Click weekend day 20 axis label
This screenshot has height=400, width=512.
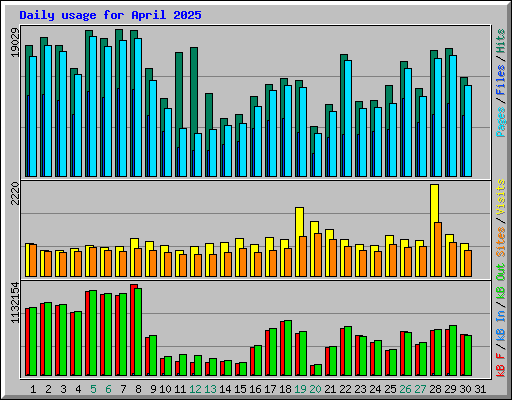tap(315, 389)
